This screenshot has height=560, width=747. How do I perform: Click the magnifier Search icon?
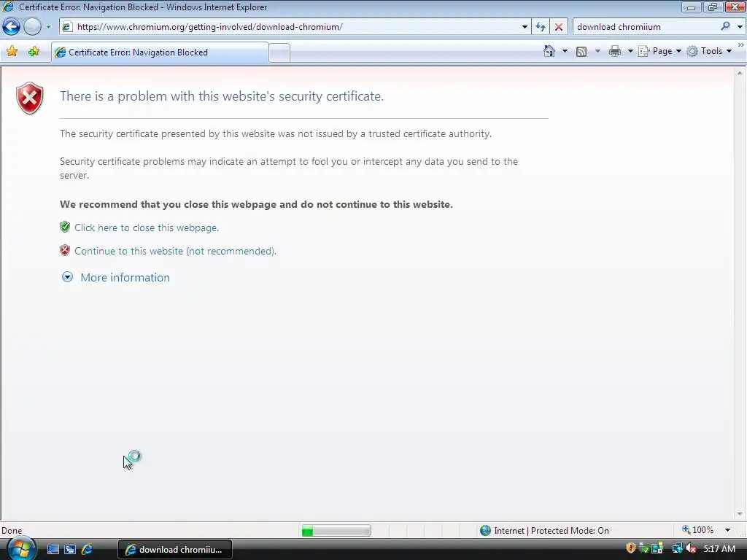[726, 27]
